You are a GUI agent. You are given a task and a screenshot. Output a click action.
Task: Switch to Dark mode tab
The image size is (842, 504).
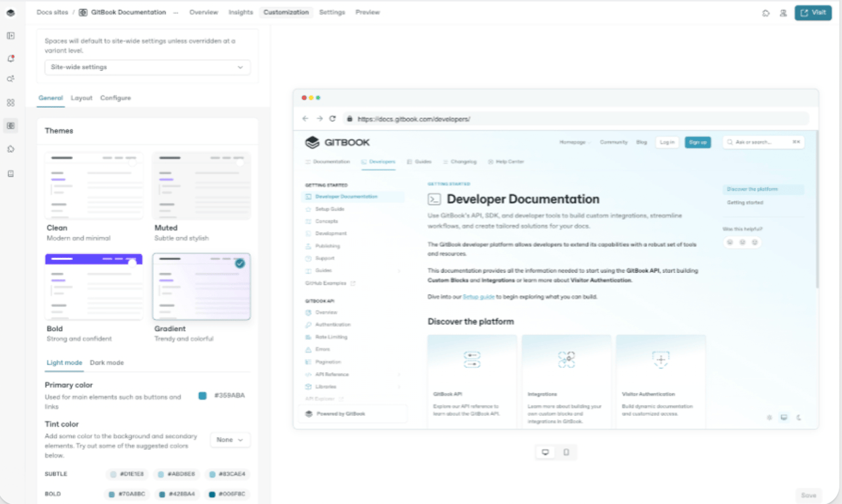click(106, 363)
